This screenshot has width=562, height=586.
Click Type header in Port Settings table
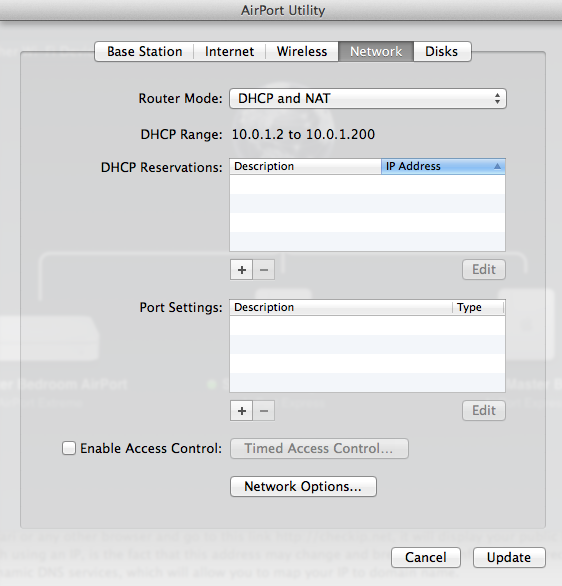478,307
